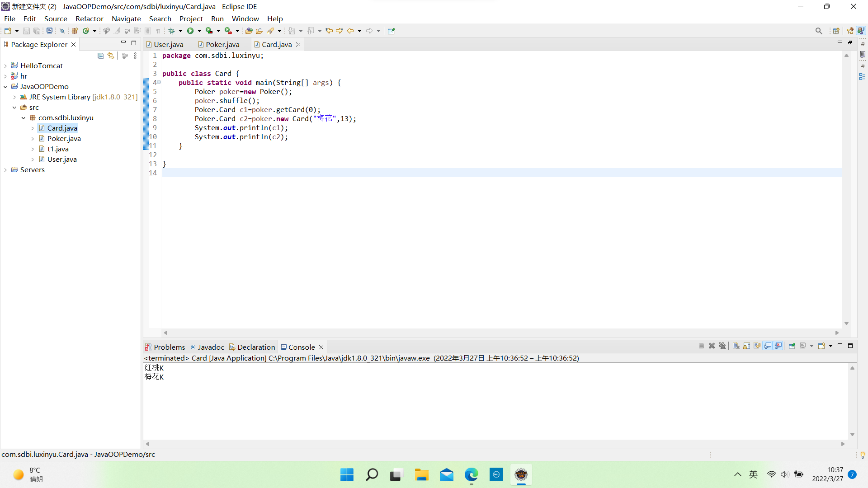Image resolution: width=868 pixels, height=488 pixels.
Task: Click the Debug bug icon
Action: click(172, 31)
